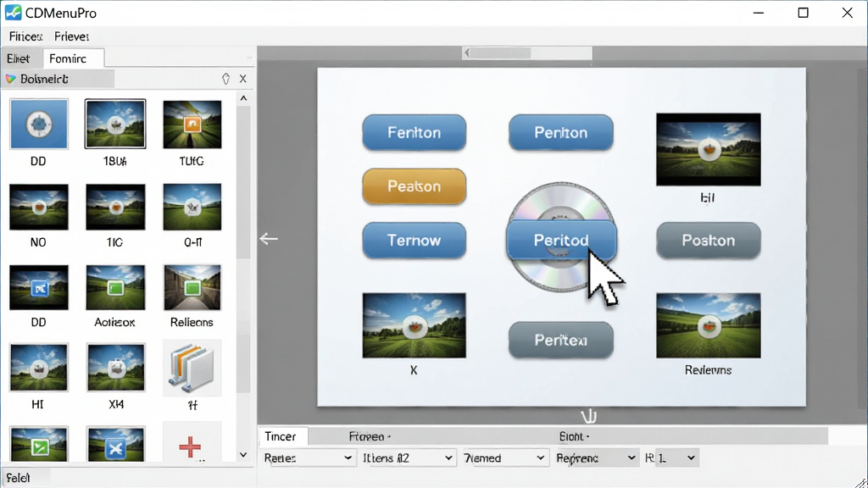
Task: Close the Boismeict panel
Action: (242, 79)
